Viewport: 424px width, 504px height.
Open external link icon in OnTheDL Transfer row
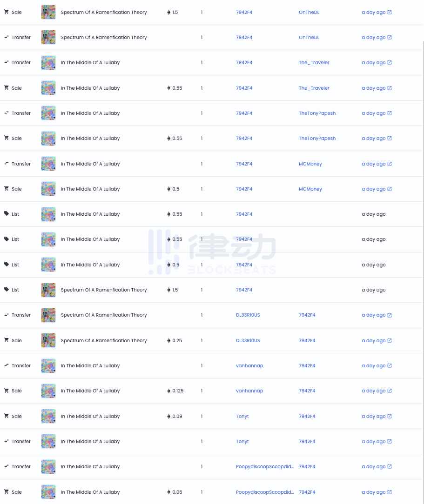[390, 37]
